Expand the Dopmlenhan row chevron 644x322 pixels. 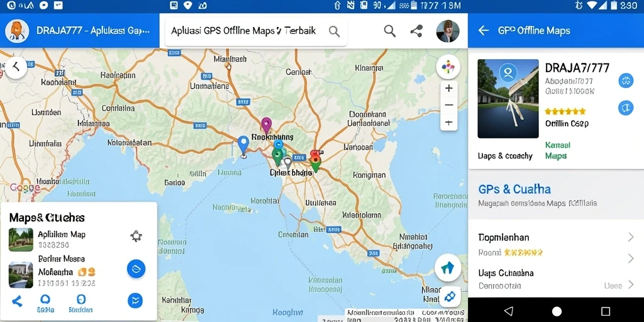pyautogui.click(x=631, y=237)
